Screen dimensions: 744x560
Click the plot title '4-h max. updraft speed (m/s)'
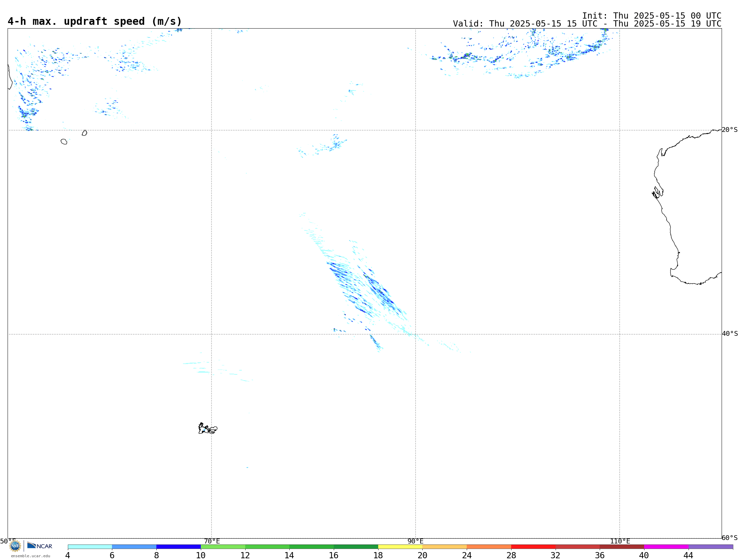click(95, 21)
